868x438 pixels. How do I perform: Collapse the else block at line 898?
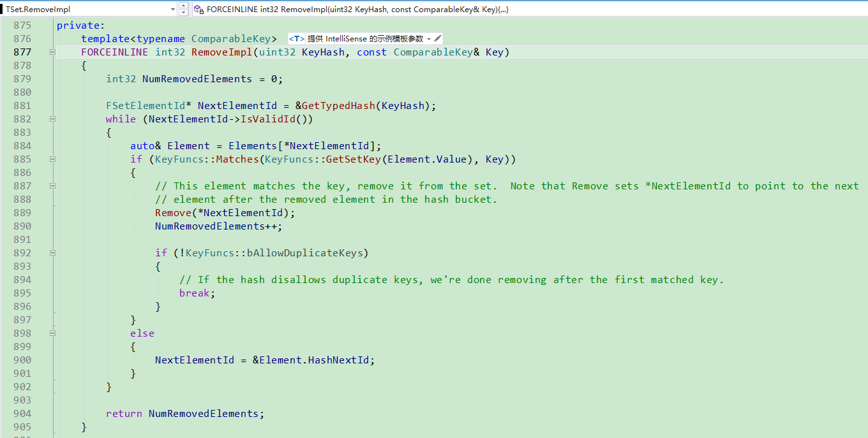[x=53, y=333]
